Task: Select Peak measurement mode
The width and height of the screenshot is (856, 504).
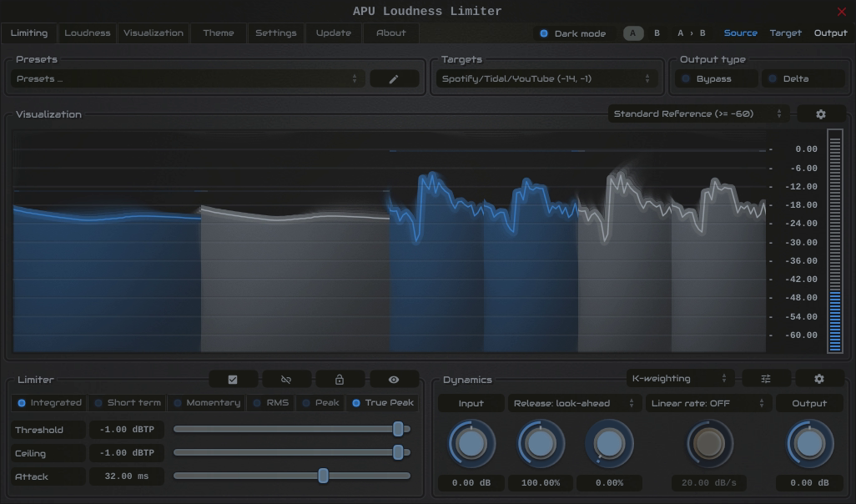Action: tap(320, 403)
